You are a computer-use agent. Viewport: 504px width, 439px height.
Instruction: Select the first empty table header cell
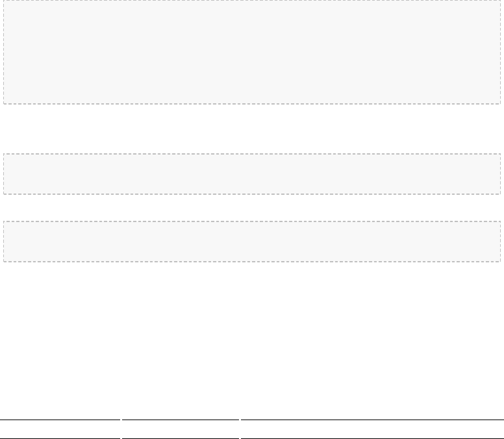(60, 429)
